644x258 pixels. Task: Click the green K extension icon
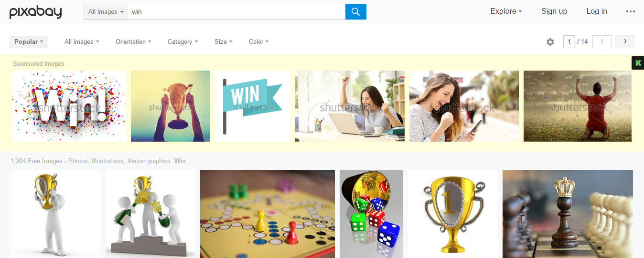click(x=638, y=62)
